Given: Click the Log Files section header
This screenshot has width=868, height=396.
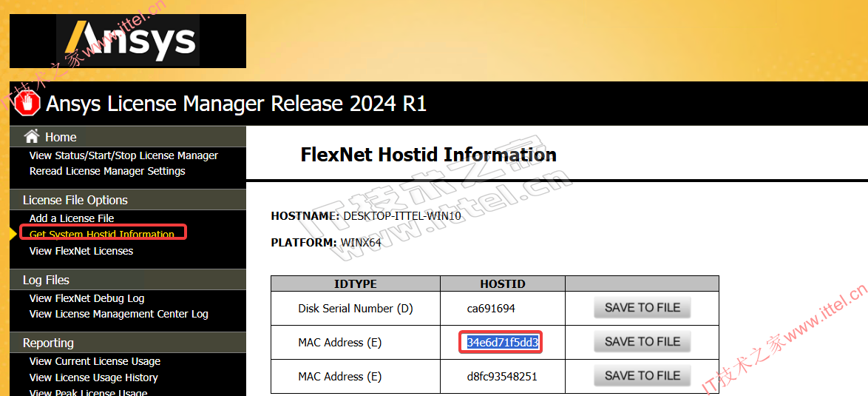Looking at the screenshot, I should pyautogui.click(x=128, y=280).
